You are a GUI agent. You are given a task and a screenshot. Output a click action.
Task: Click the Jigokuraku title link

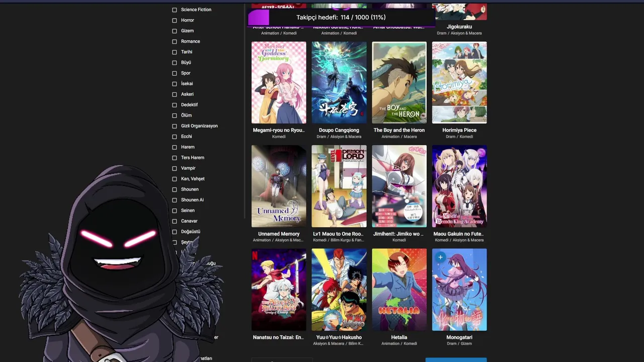459,27
